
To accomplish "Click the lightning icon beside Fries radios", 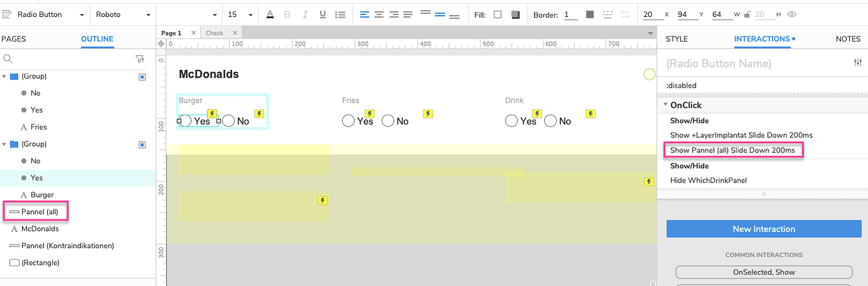I will pos(428,114).
